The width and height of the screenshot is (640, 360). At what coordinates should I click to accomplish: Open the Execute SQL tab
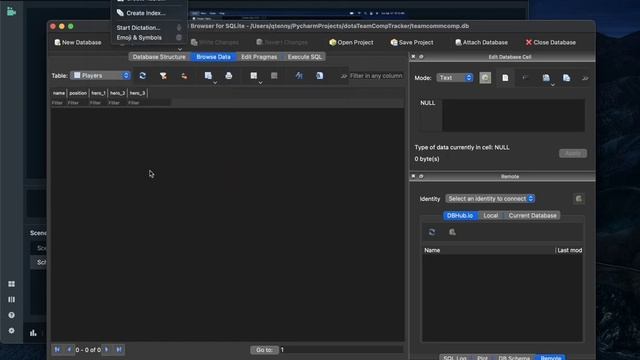304,57
